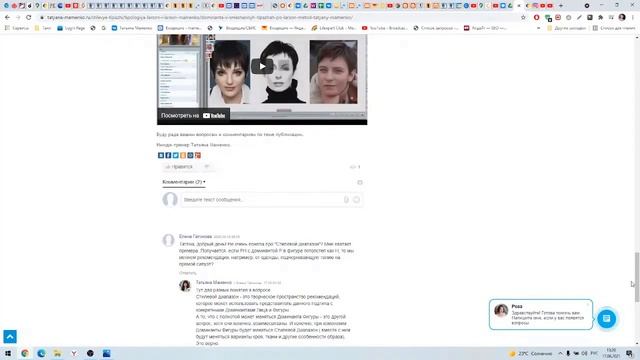Close the Роза chat popup

point(588,304)
